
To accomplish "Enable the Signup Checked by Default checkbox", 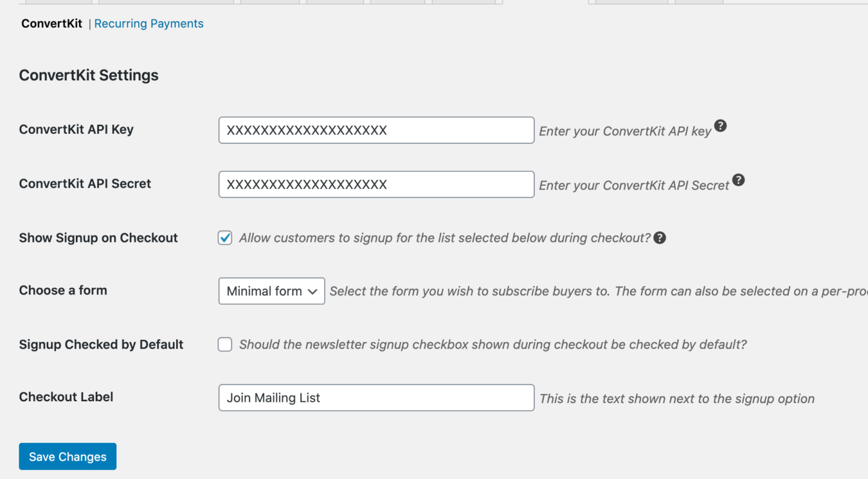I will coord(224,344).
